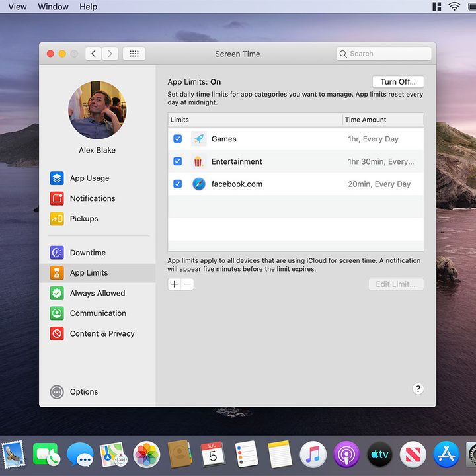Open News app in Dock
The width and height of the screenshot is (476, 476).
pyautogui.click(x=413, y=454)
